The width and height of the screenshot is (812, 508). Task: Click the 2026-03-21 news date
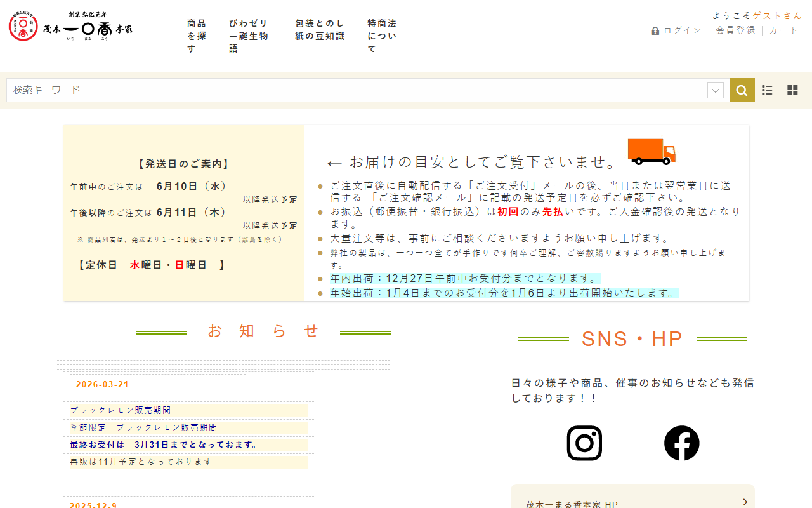click(102, 384)
